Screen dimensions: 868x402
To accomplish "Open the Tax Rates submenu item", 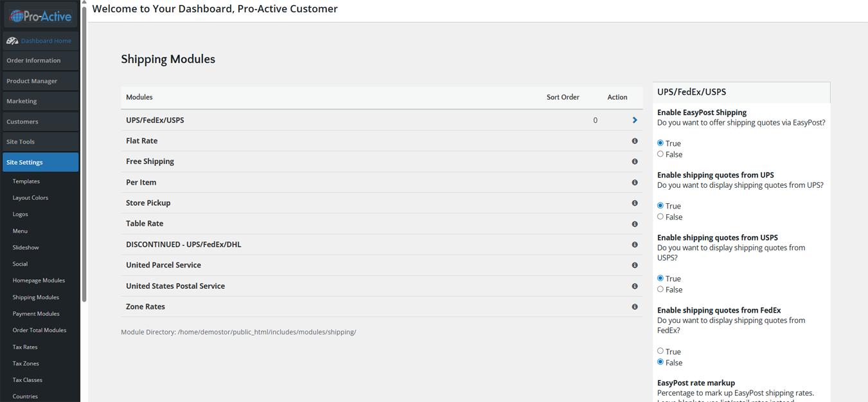I will [25, 347].
